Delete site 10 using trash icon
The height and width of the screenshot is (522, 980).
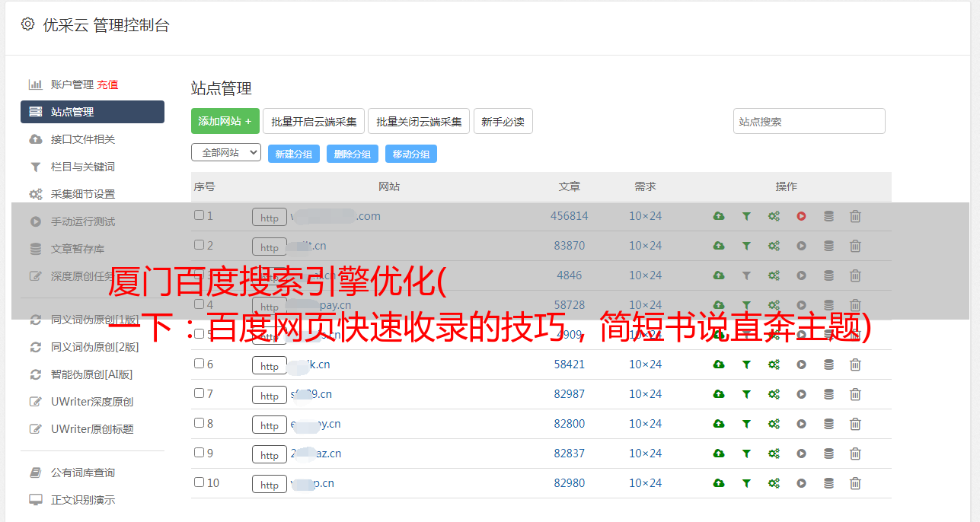point(855,483)
